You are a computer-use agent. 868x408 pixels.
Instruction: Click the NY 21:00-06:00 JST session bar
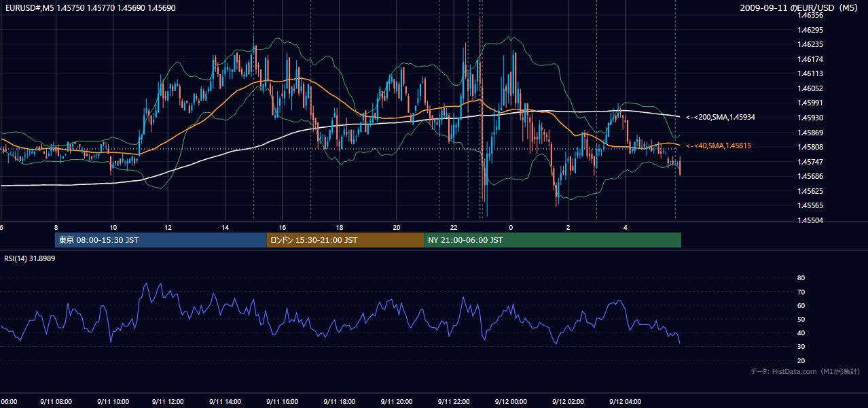552,240
